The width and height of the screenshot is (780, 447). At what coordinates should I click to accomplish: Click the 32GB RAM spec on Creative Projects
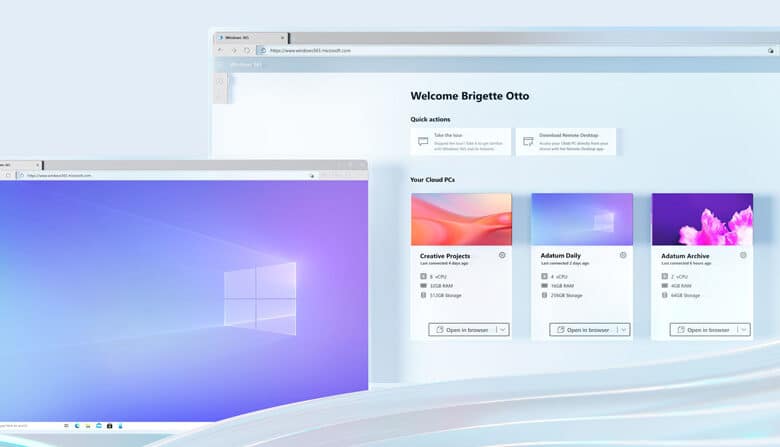436,286
